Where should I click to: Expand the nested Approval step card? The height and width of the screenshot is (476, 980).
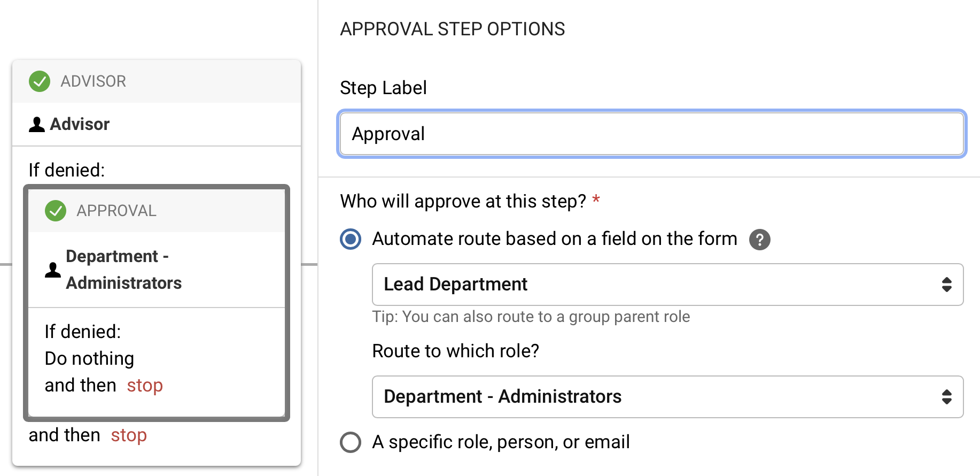point(156,210)
